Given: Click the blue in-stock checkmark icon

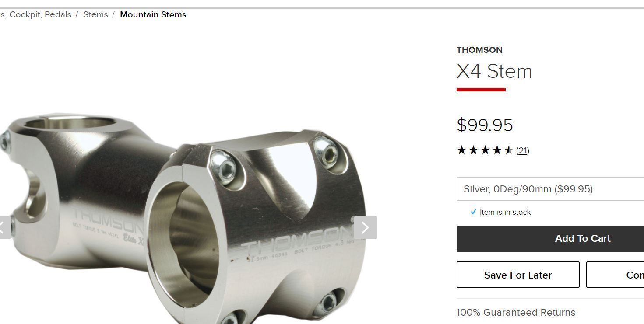Looking at the screenshot, I should coord(473,212).
